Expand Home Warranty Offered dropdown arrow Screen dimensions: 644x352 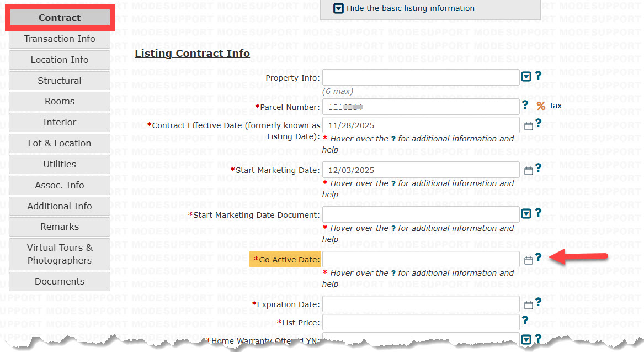(526, 340)
